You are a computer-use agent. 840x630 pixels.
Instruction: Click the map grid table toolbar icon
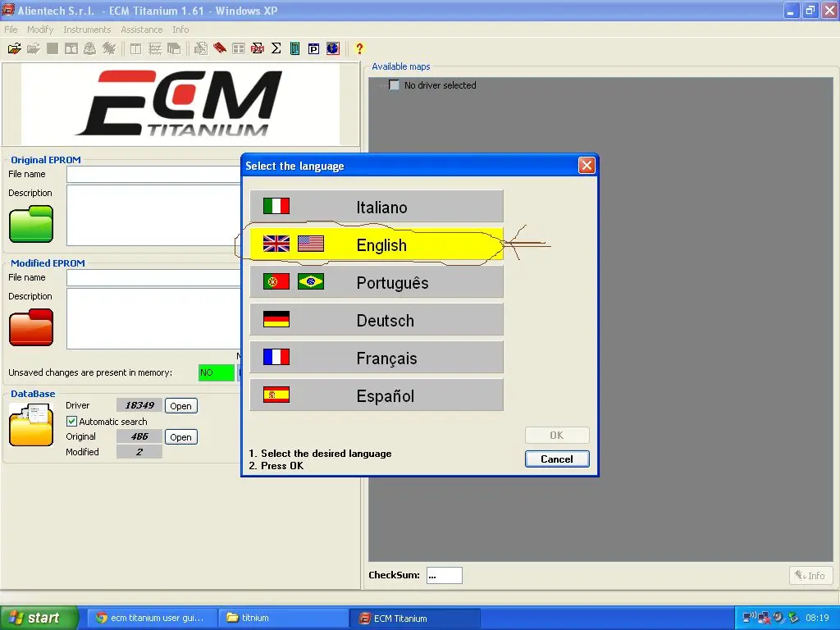pos(237,48)
